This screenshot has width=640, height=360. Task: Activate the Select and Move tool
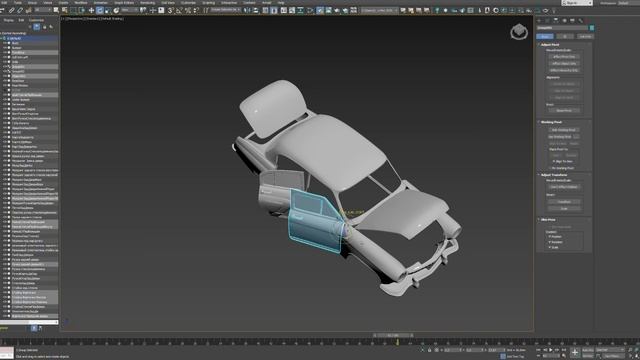click(x=91, y=10)
